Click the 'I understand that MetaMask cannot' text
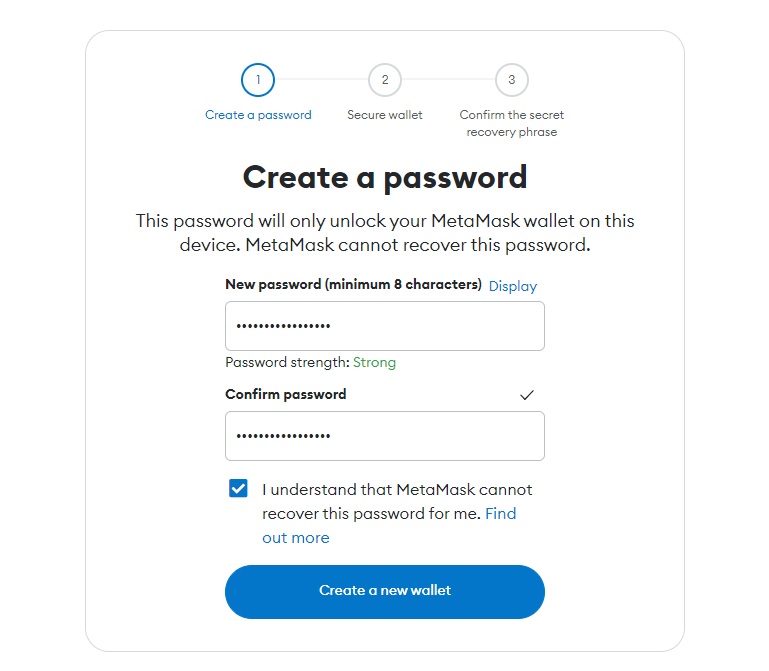This screenshot has height=671, width=769. (397, 490)
